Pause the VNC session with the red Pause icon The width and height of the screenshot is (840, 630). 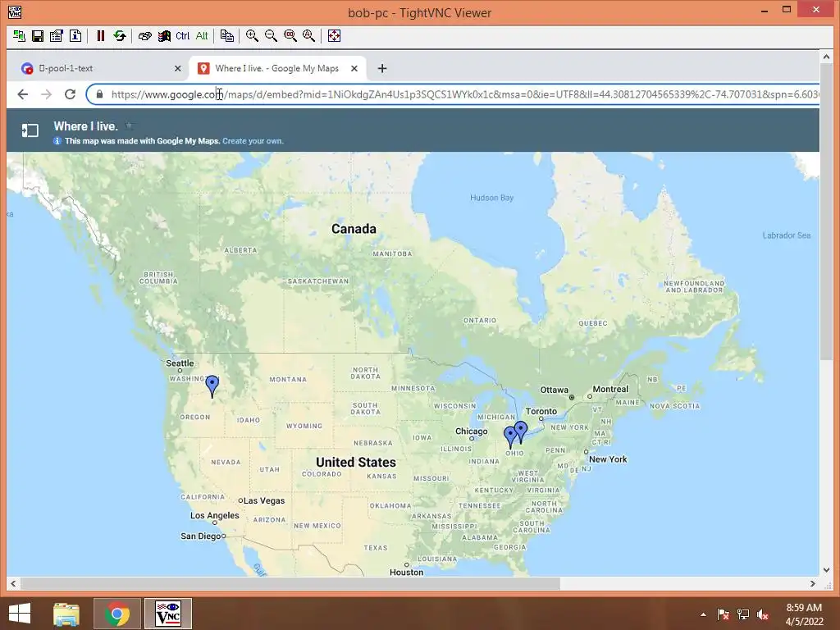click(100, 36)
